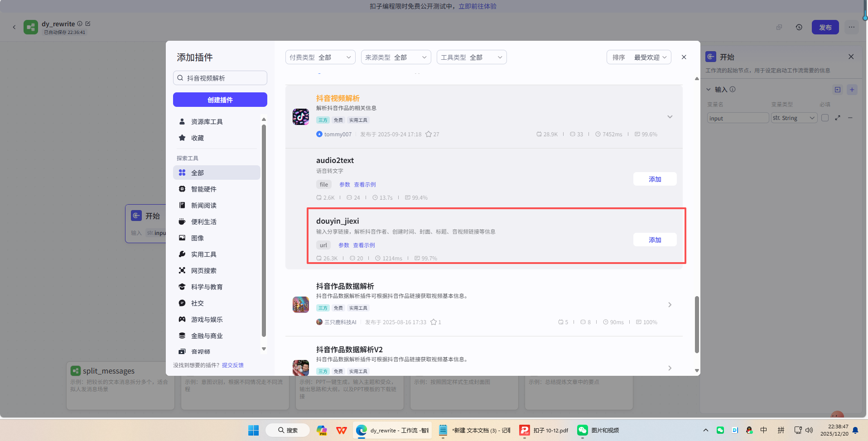
Task: View 查看示例 for audio2text
Action: (x=365, y=184)
